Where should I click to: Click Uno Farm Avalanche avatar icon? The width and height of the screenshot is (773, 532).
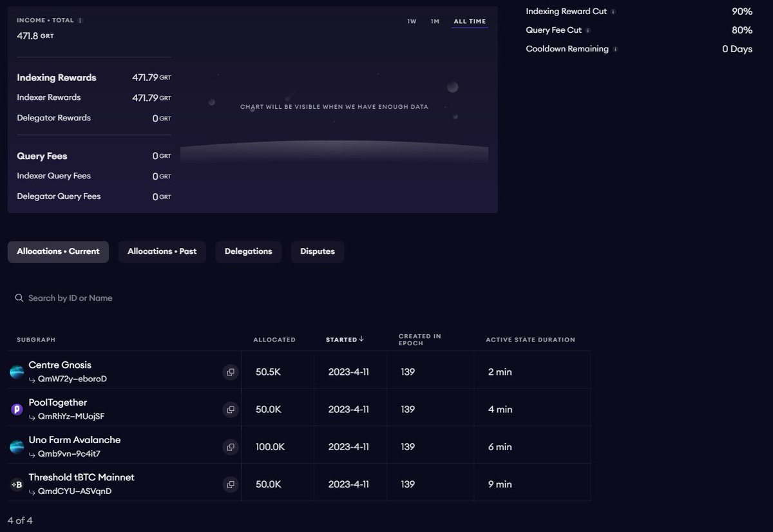click(17, 447)
